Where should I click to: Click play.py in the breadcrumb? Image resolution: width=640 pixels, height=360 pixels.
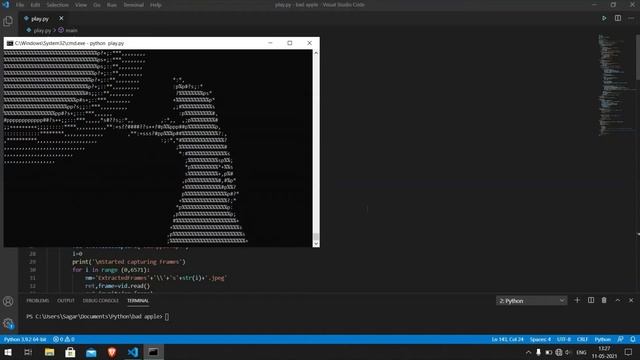tap(42, 30)
